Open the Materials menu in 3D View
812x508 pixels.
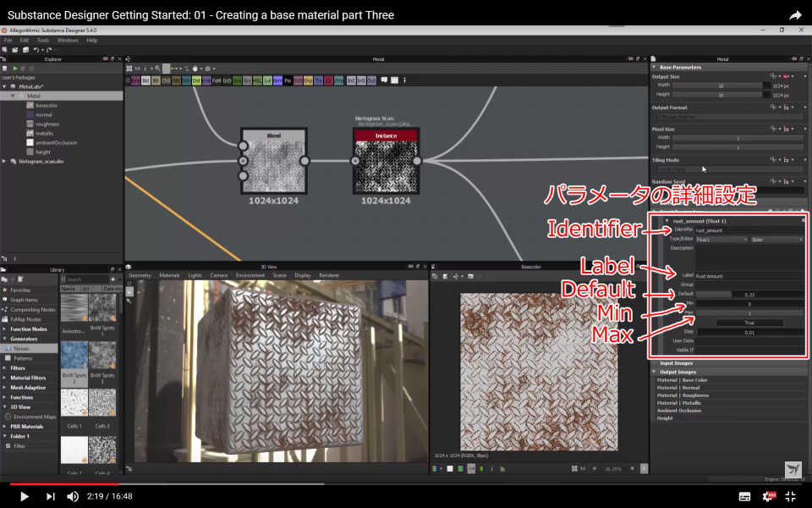pos(169,276)
